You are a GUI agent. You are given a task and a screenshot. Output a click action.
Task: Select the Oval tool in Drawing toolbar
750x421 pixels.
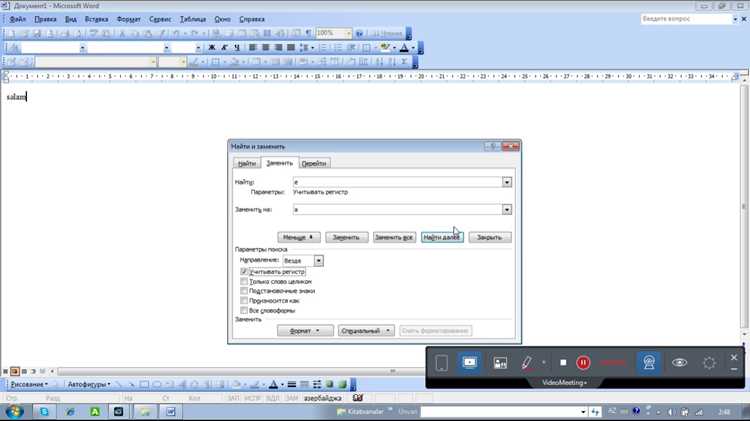click(x=157, y=384)
